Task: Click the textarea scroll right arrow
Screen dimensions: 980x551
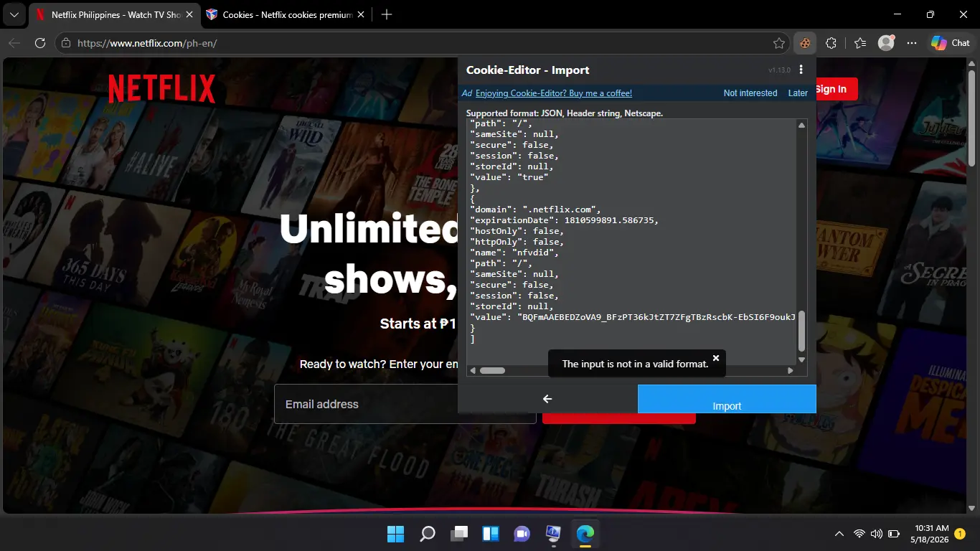Action: [791, 371]
